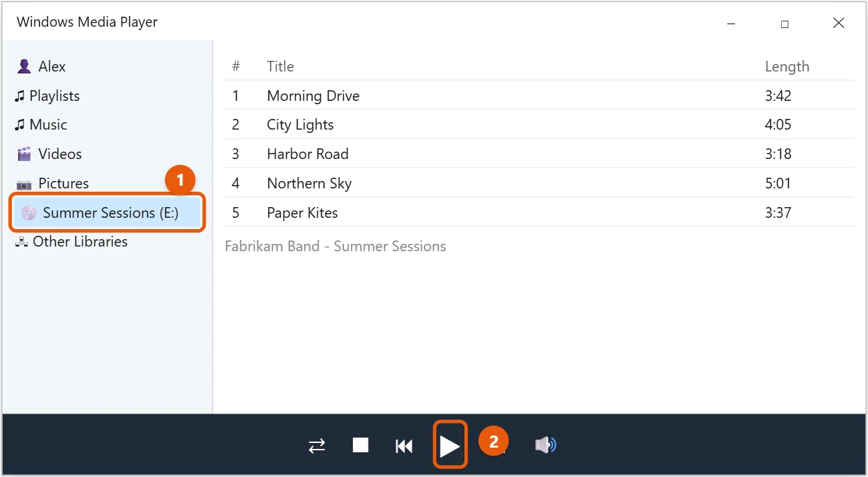This screenshot has width=868, height=477.
Task: Select the Summer Sessions (E:) disc
Action: 107,212
